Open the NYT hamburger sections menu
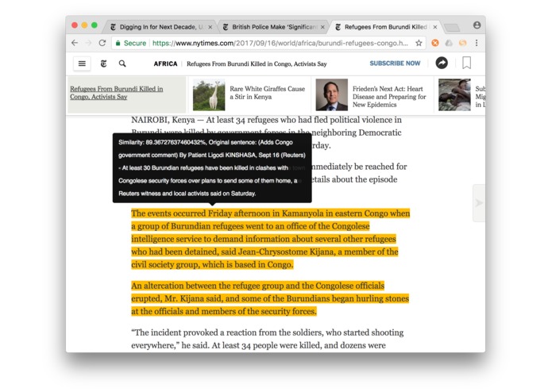 click(x=82, y=63)
